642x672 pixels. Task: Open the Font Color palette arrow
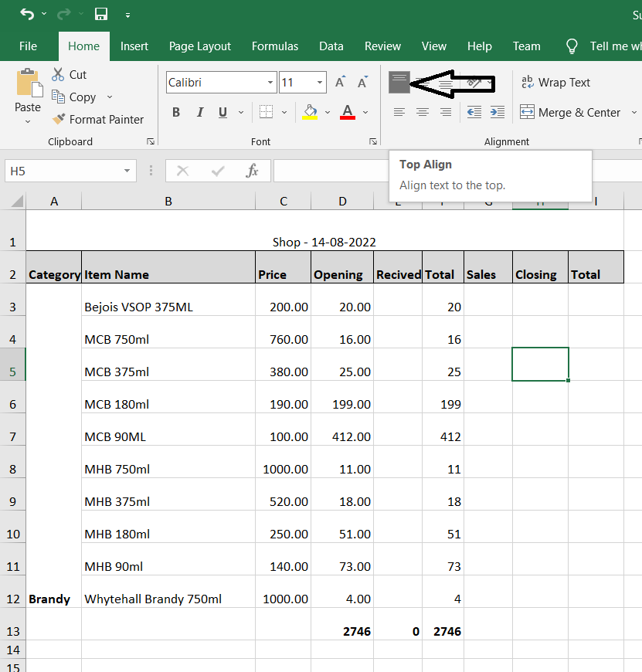pyautogui.click(x=365, y=112)
